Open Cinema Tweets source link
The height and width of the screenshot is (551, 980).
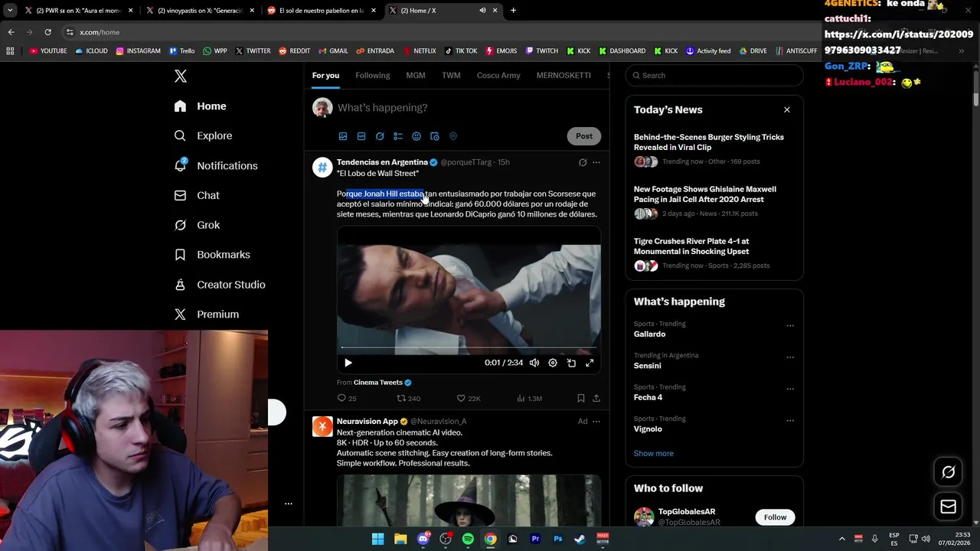click(378, 383)
